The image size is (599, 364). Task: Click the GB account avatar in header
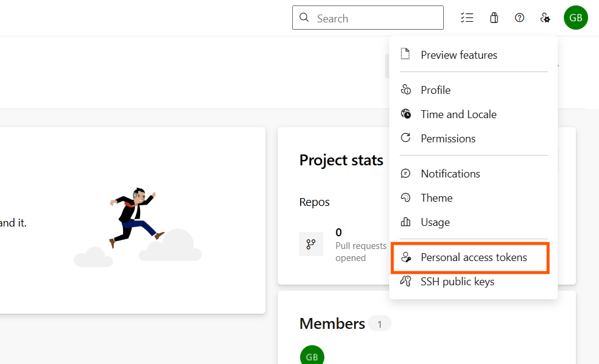575,18
